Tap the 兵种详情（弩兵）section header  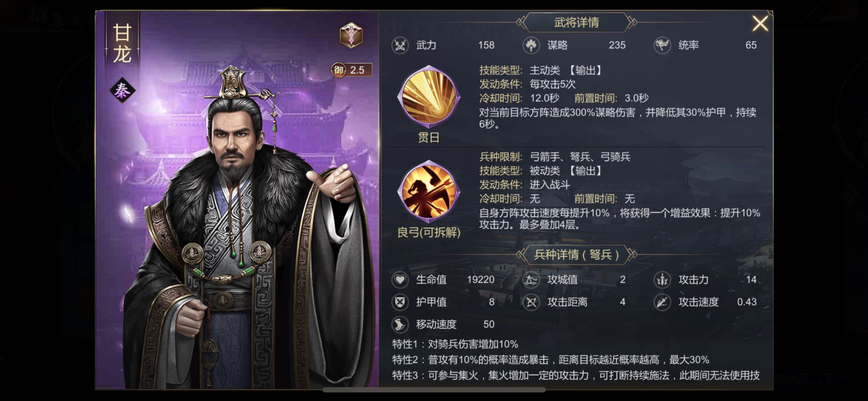pos(576,255)
